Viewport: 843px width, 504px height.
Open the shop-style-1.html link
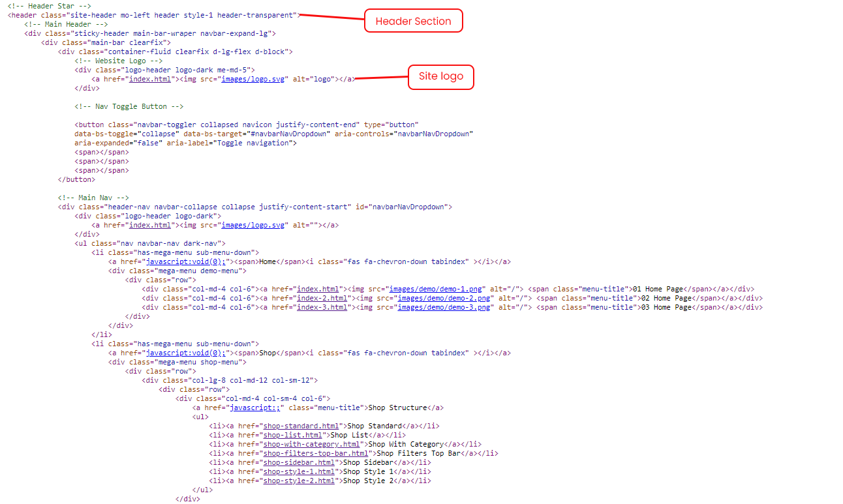(299, 471)
